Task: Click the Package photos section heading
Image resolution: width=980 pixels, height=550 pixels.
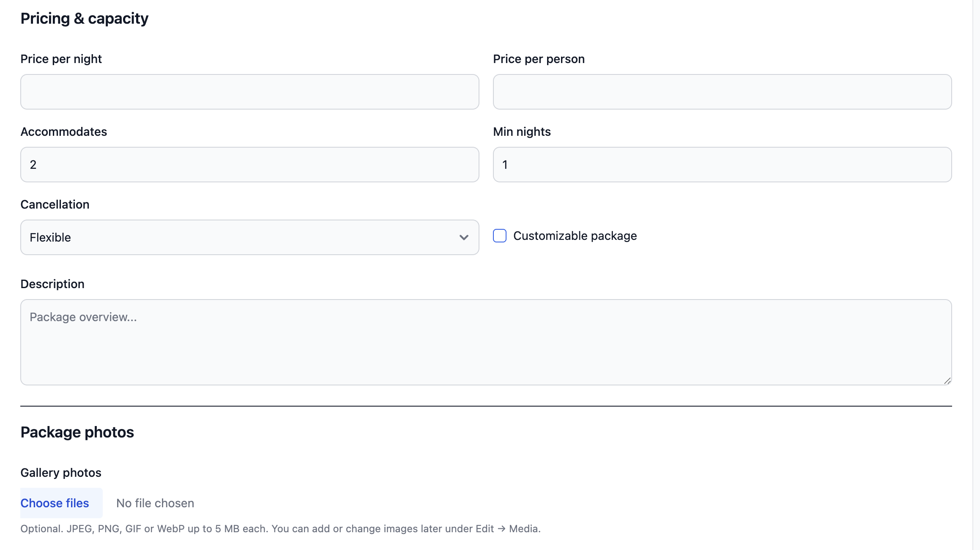Action: [77, 432]
